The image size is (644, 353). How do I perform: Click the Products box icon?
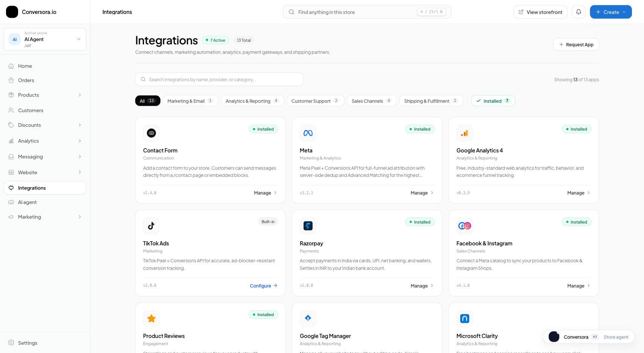click(11, 95)
